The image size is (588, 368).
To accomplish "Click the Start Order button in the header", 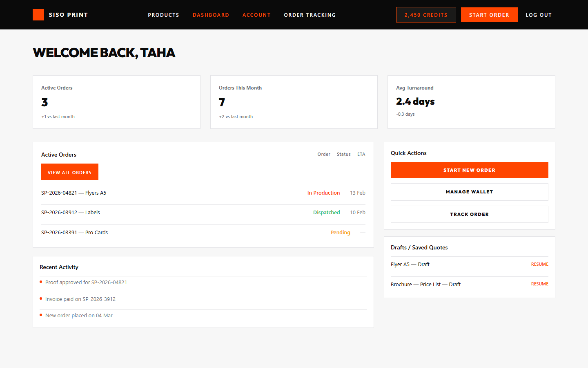I will [x=489, y=14].
